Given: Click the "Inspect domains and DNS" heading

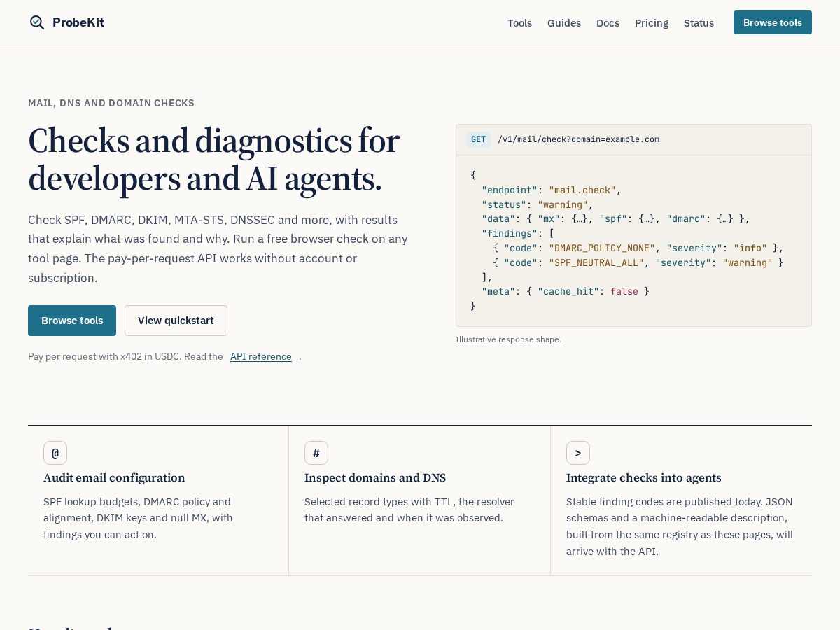Looking at the screenshot, I should click(375, 478).
